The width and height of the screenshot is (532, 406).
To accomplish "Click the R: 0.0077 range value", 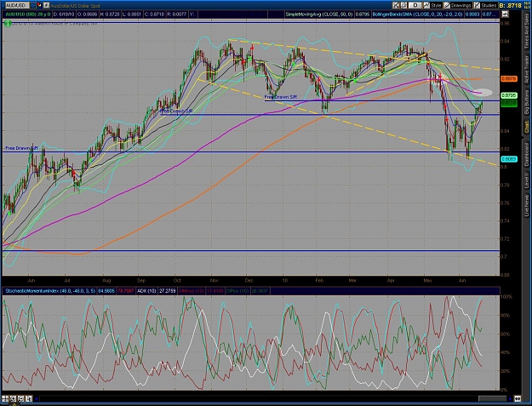I will tap(177, 14).
